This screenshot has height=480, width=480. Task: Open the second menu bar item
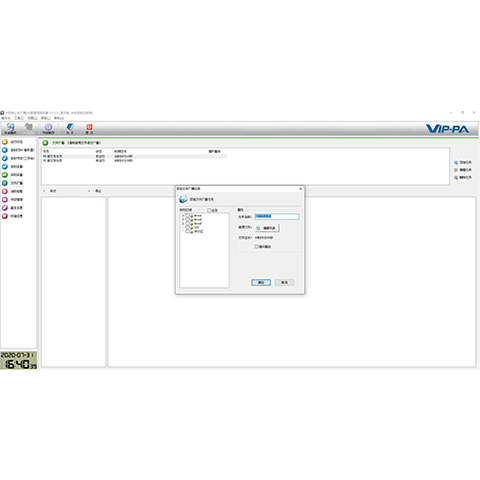click(x=19, y=118)
